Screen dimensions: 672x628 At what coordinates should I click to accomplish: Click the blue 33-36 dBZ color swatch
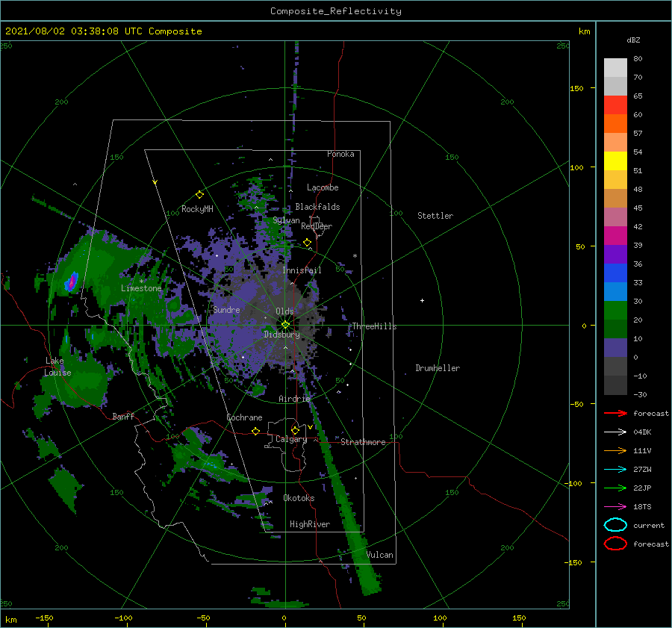coord(615,273)
